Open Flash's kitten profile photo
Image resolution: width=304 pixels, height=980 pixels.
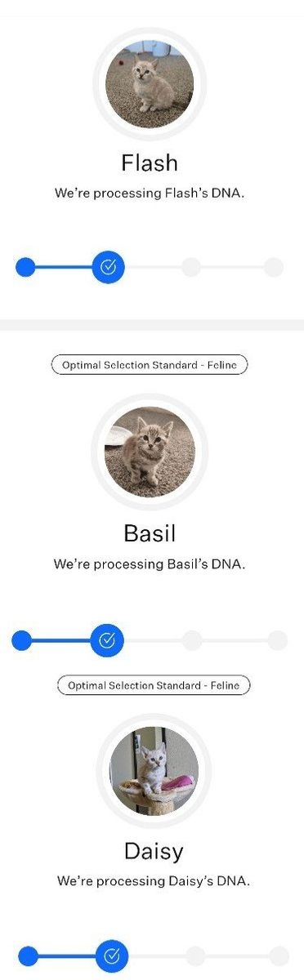click(x=150, y=83)
